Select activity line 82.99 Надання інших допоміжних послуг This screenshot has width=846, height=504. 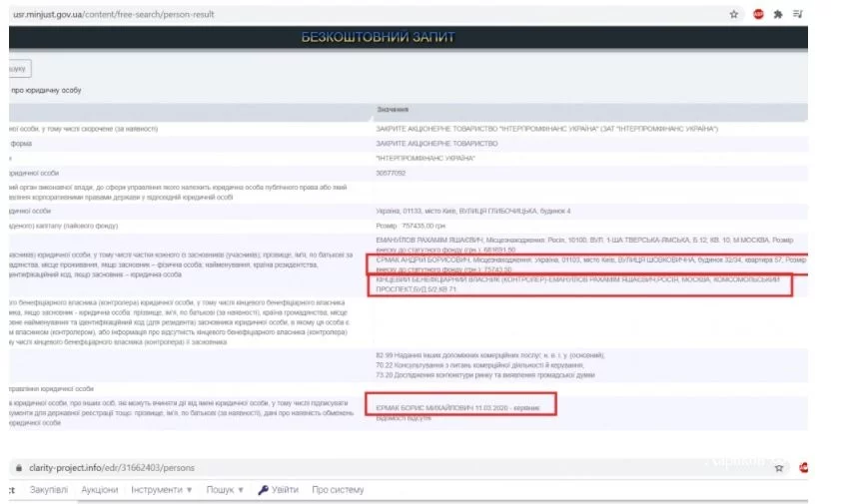(x=489, y=355)
